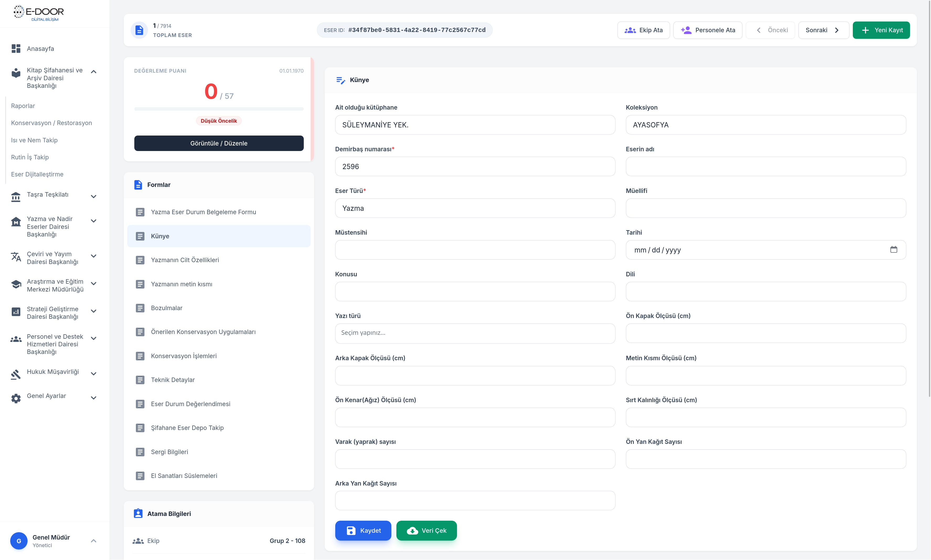Click the Ekip Ata button
Image resolution: width=931 pixels, height=560 pixels.
coord(643,30)
